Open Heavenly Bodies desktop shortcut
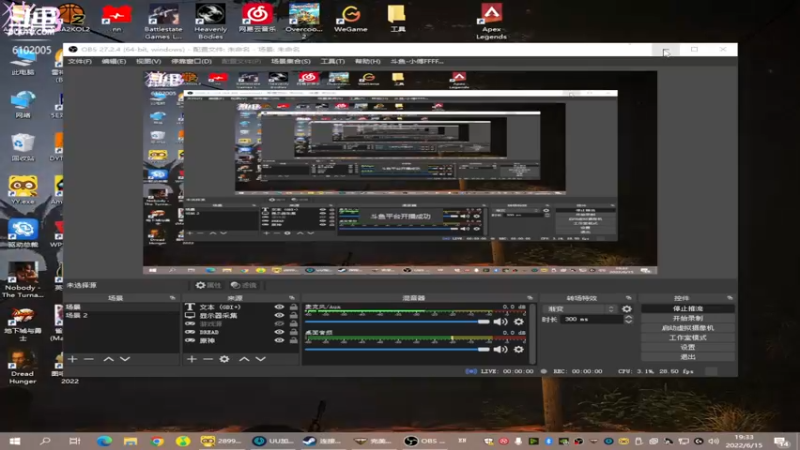800x450 pixels. point(210,21)
